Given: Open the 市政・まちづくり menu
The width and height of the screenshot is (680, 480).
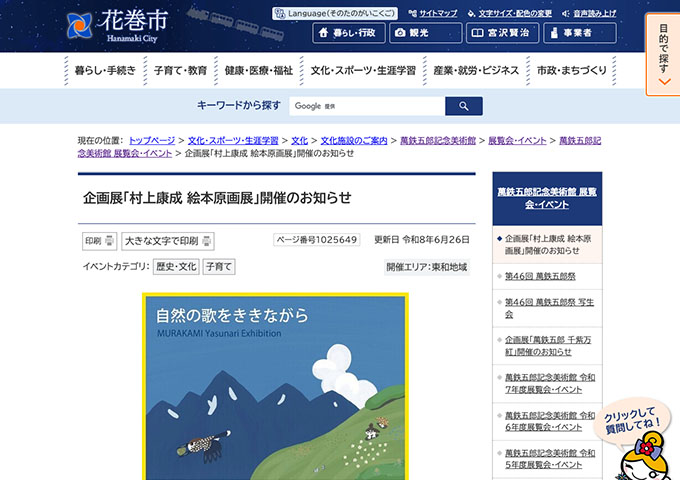Looking at the screenshot, I should coord(572,71).
